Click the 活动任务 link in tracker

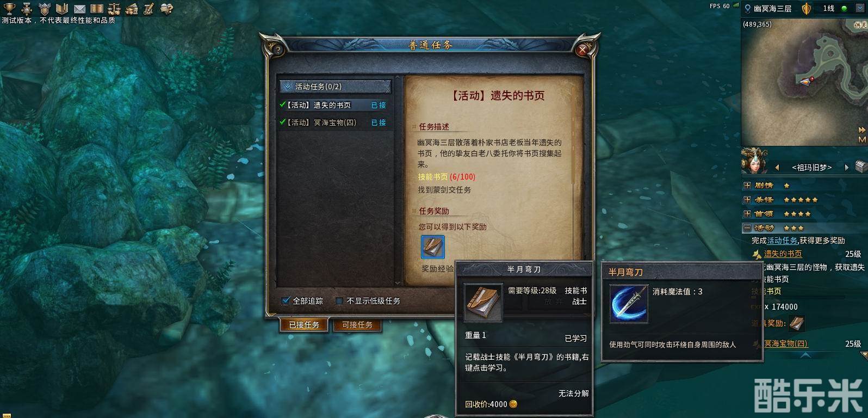tap(782, 241)
